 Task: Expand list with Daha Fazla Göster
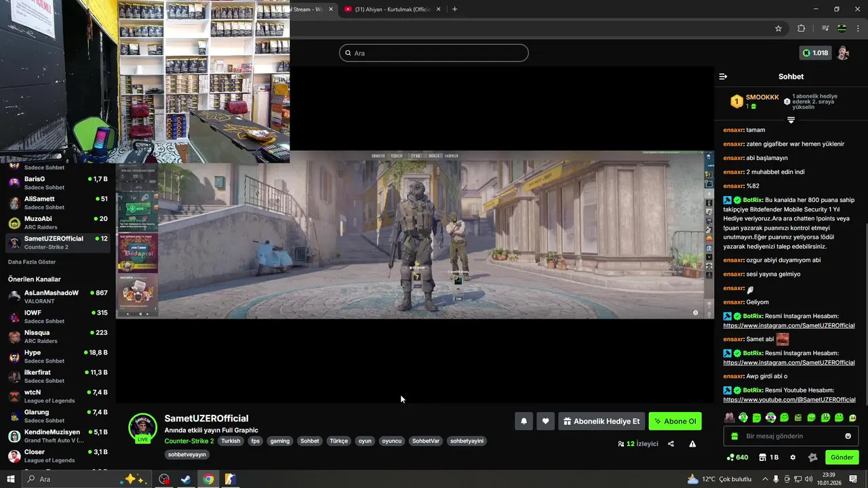click(x=32, y=262)
